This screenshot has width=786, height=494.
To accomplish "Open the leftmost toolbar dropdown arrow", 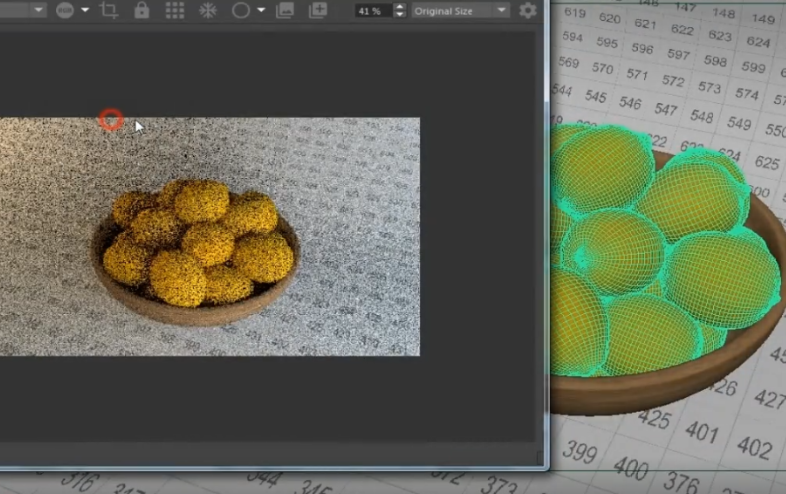I will [x=39, y=10].
